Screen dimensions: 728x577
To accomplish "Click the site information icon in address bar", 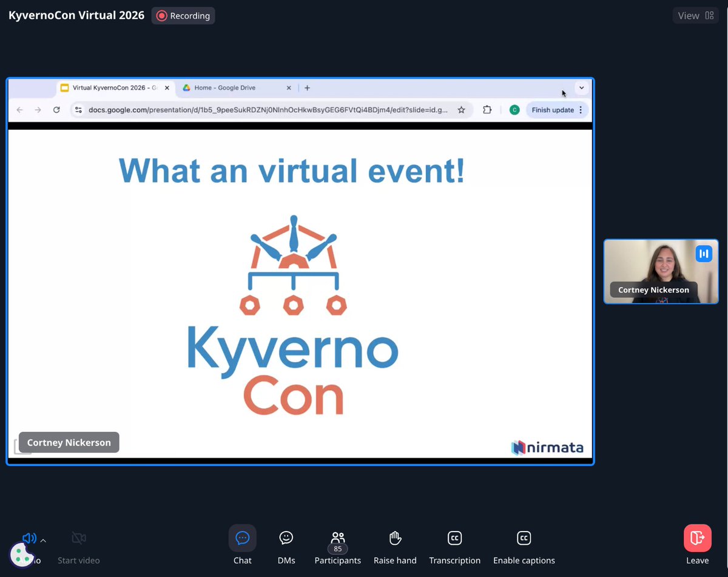I will pos(78,110).
